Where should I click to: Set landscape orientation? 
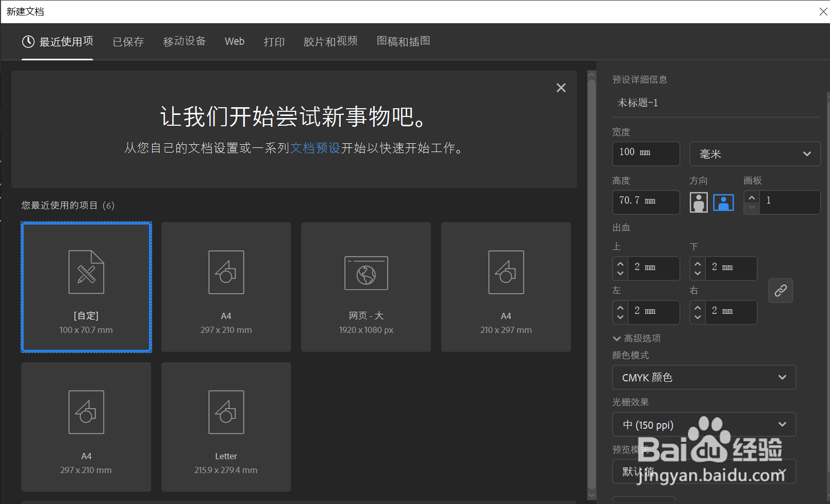pyautogui.click(x=723, y=203)
